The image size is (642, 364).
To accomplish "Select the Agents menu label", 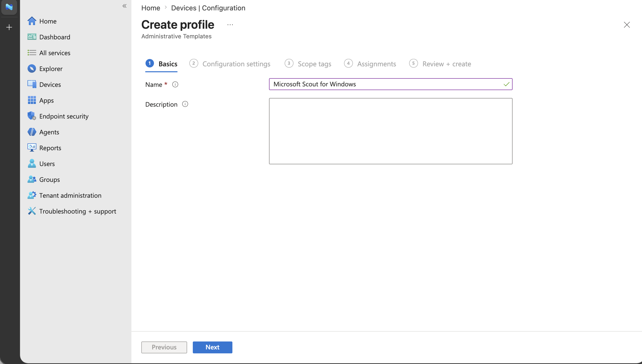I will point(49,132).
